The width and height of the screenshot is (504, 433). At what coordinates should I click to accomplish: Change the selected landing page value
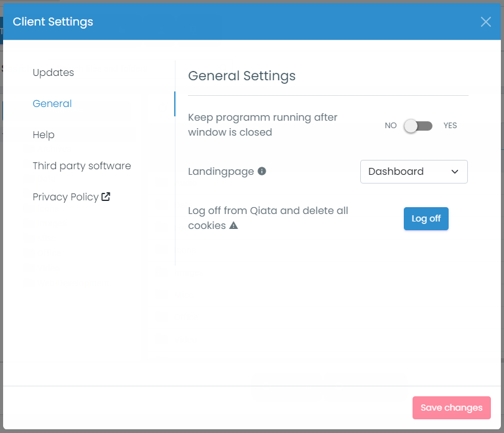pyautogui.click(x=413, y=171)
